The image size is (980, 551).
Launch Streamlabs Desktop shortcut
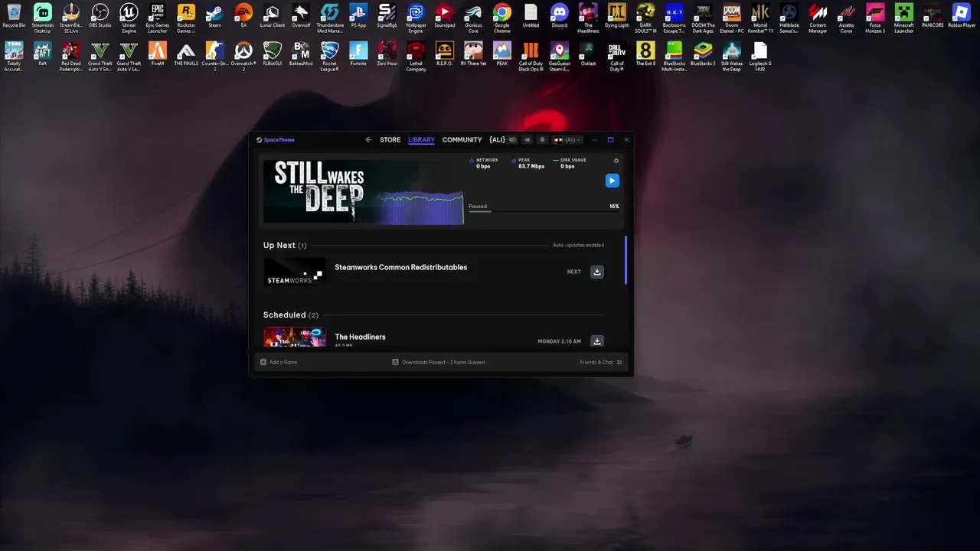(43, 17)
